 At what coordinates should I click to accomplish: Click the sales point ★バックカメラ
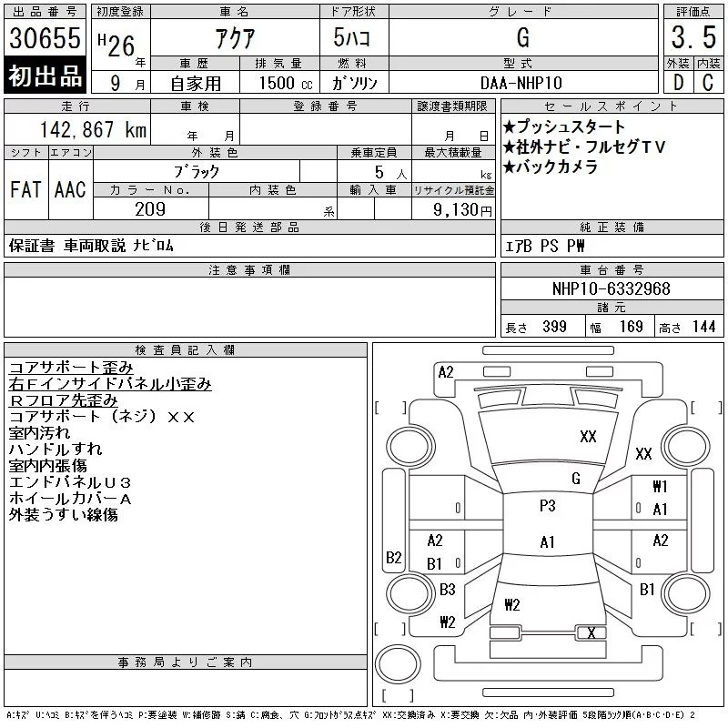551,167
